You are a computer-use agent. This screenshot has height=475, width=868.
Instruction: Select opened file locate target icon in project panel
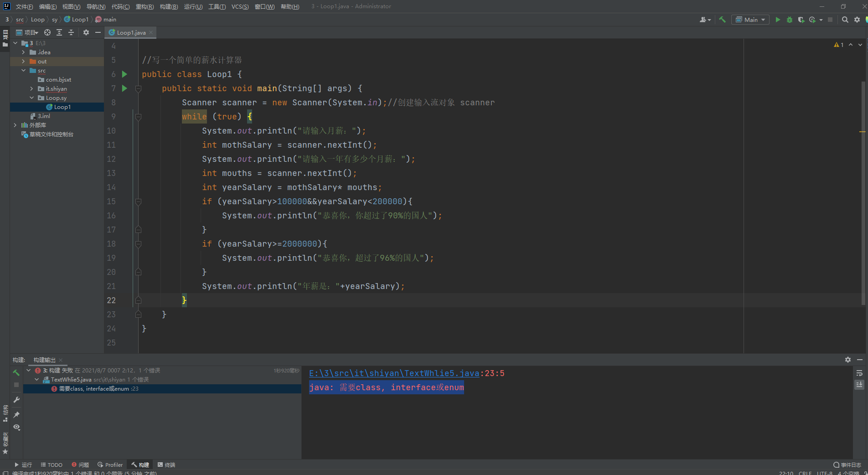coord(47,32)
